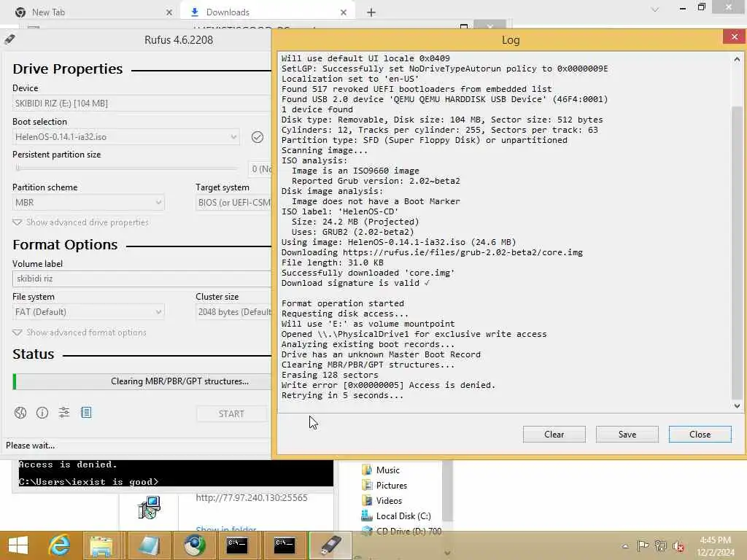Click the 'Please wait...' status bar text
Screen dimensions: 747x560
click(x=30, y=446)
